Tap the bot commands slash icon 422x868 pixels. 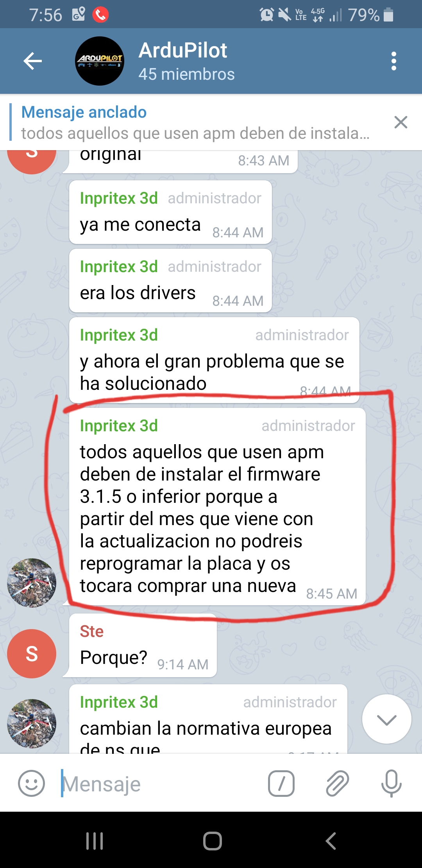click(281, 784)
